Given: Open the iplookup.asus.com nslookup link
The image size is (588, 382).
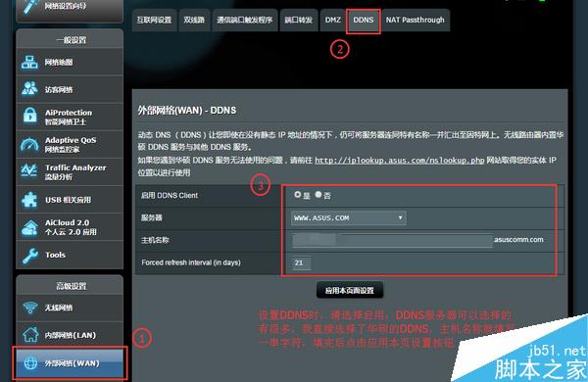Looking at the screenshot, I should 400,161.
